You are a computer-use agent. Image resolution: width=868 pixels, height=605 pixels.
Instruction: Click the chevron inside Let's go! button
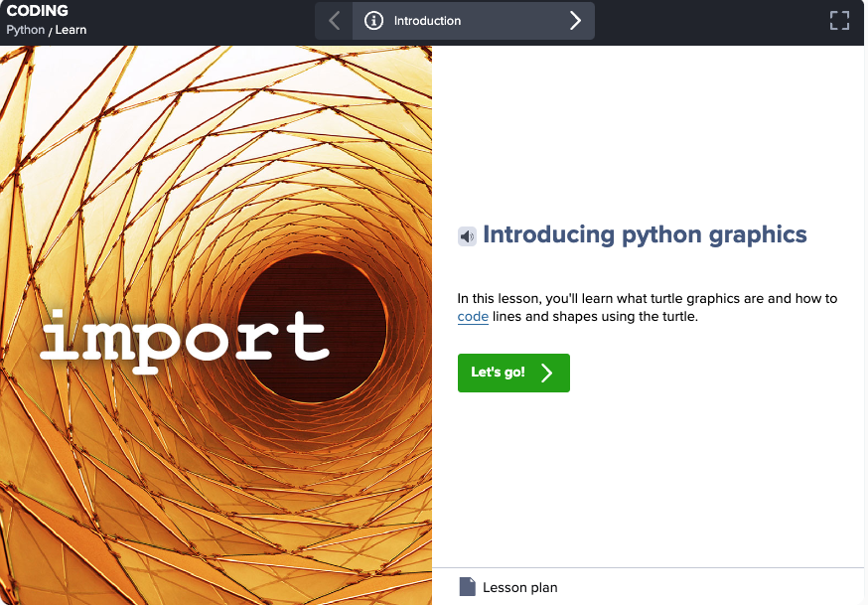point(546,374)
